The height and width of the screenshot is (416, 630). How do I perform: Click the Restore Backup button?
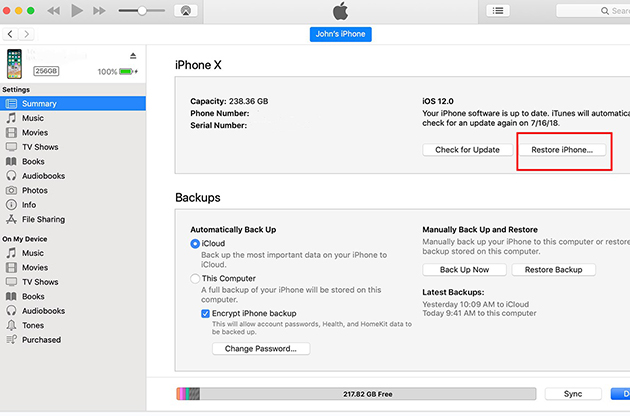(553, 270)
